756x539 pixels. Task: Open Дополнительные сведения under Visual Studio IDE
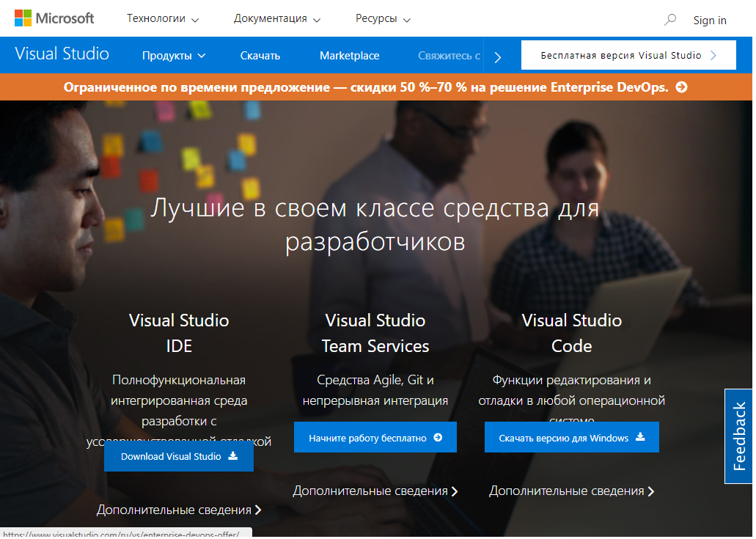coord(178,510)
